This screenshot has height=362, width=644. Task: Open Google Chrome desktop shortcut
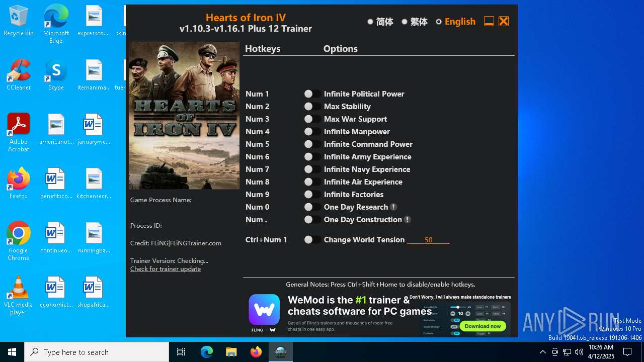coord(19,241)
